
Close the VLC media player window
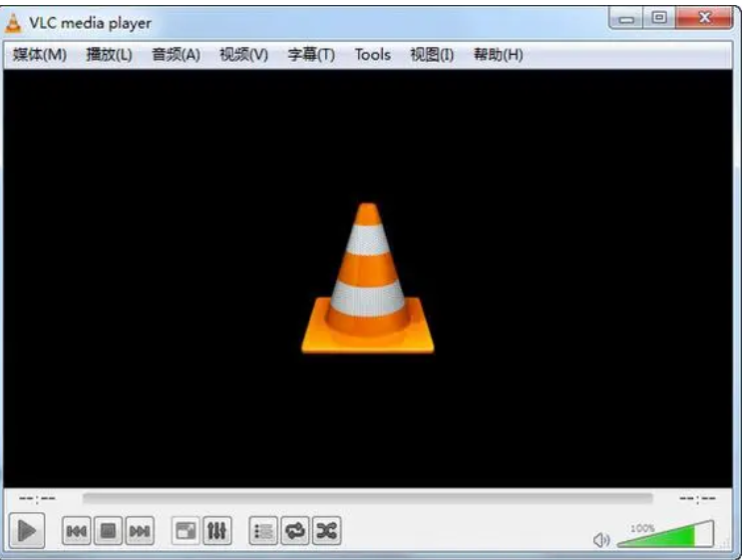[x=705, y=18]
